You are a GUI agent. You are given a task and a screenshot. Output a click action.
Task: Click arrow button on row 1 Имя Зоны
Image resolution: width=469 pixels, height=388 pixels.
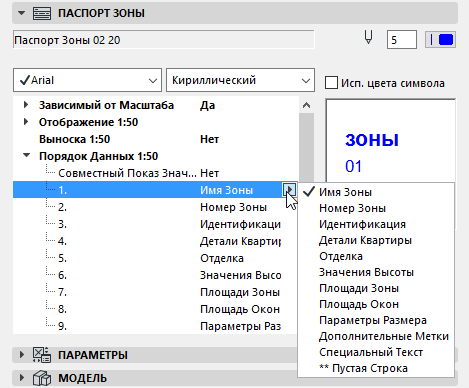tap(289, 190)
